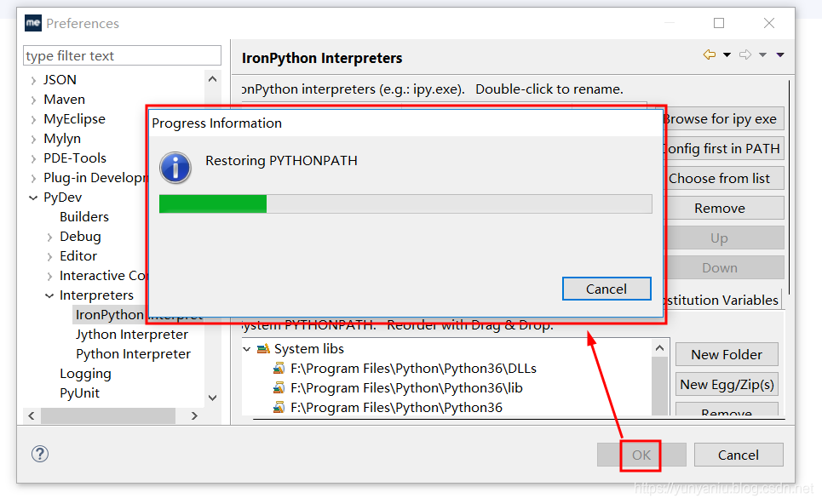Click the back navigation arrow icon
The image size is (822, 504).
(x=710, y=55)
